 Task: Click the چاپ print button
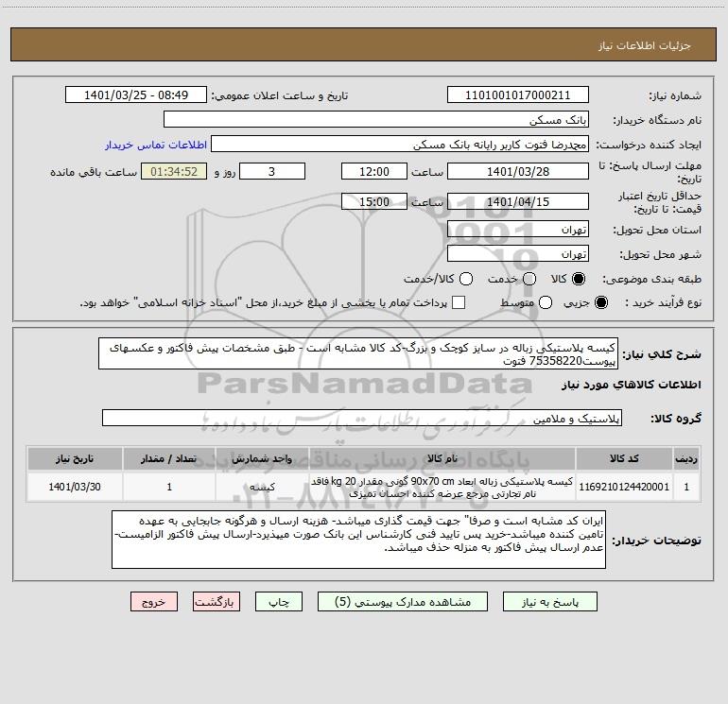point(279,602)
